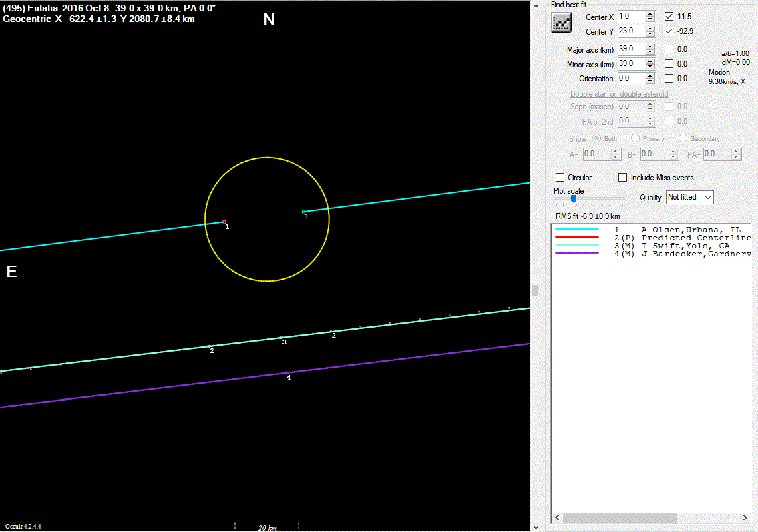Image resolution: width=758 pixels, height=532 pixels.
Task: Toggle the Center X fit checkbox
Action: click(669, 17)
